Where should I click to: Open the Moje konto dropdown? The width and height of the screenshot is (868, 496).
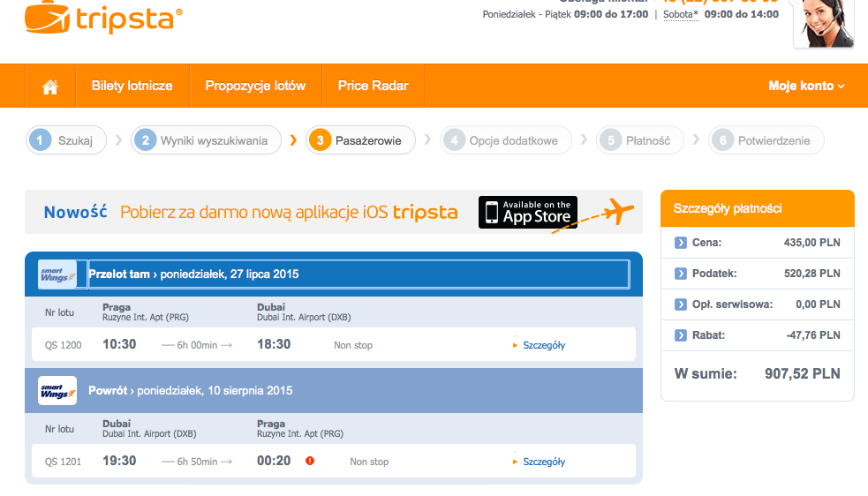[x=806, y=86]
